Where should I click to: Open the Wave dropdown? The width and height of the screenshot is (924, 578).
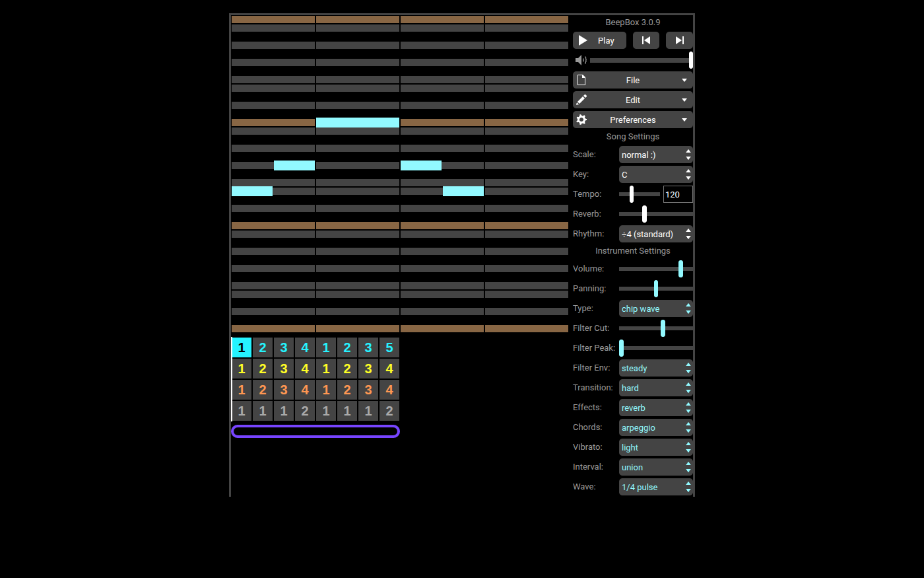point(656,487)
